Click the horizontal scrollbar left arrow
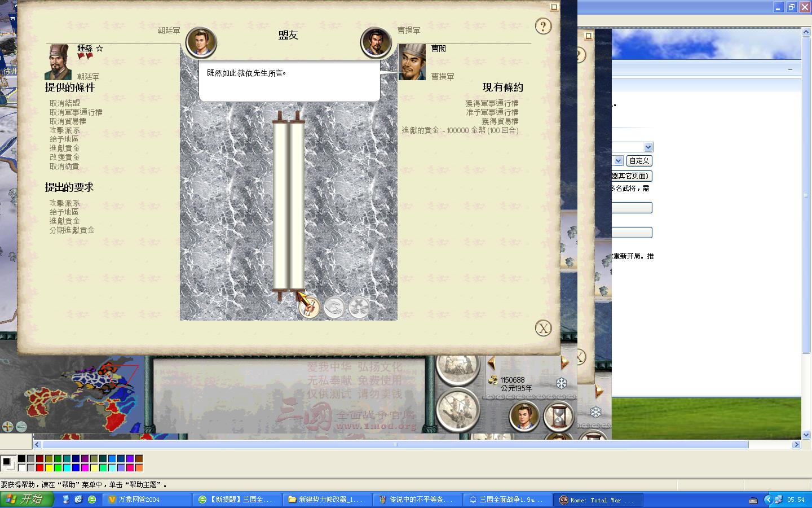 point(37,445)
